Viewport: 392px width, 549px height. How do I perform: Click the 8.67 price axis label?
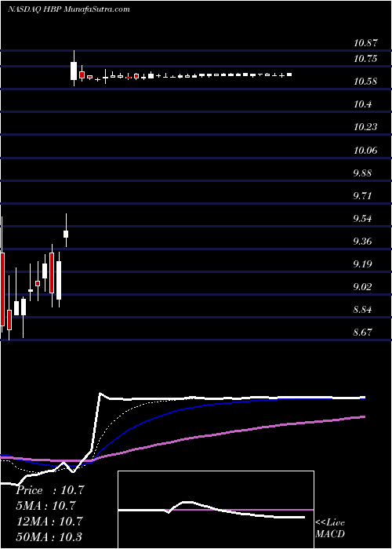[x=362, y=332]
